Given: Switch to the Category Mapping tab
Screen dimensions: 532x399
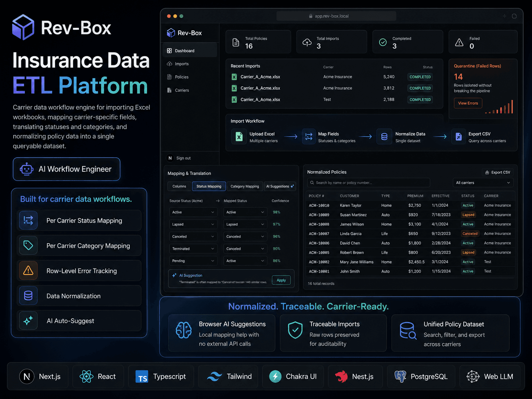Looking at the screenshot, I should click(x=245, y=186).
